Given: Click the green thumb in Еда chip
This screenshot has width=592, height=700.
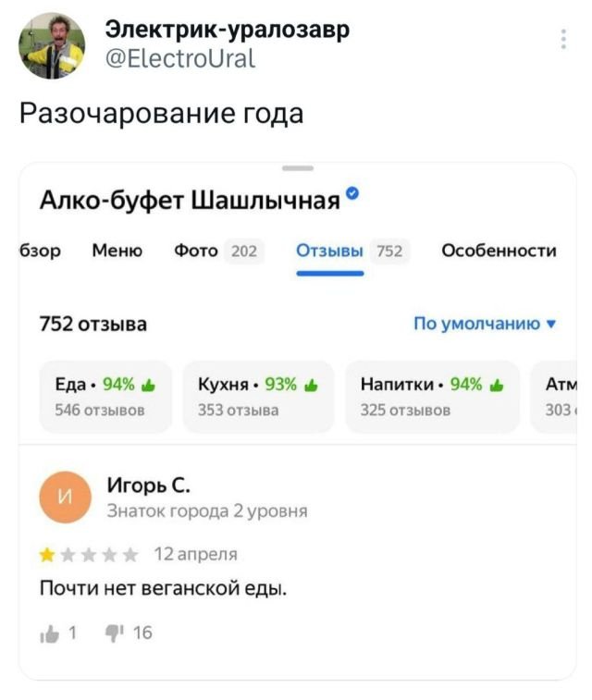Looking at the screenshot, I should [149, 387].
